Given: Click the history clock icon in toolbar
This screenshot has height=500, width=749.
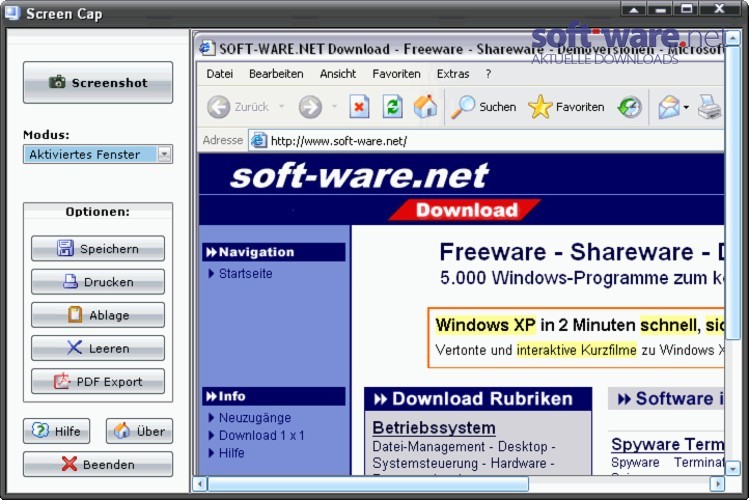Looking at the screenshot, I should 630,106.
